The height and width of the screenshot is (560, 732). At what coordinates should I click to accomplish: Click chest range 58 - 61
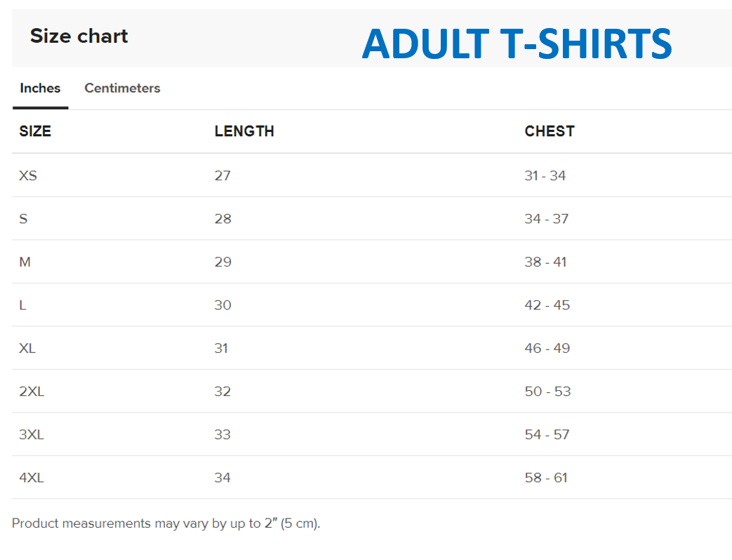(546, 478)
